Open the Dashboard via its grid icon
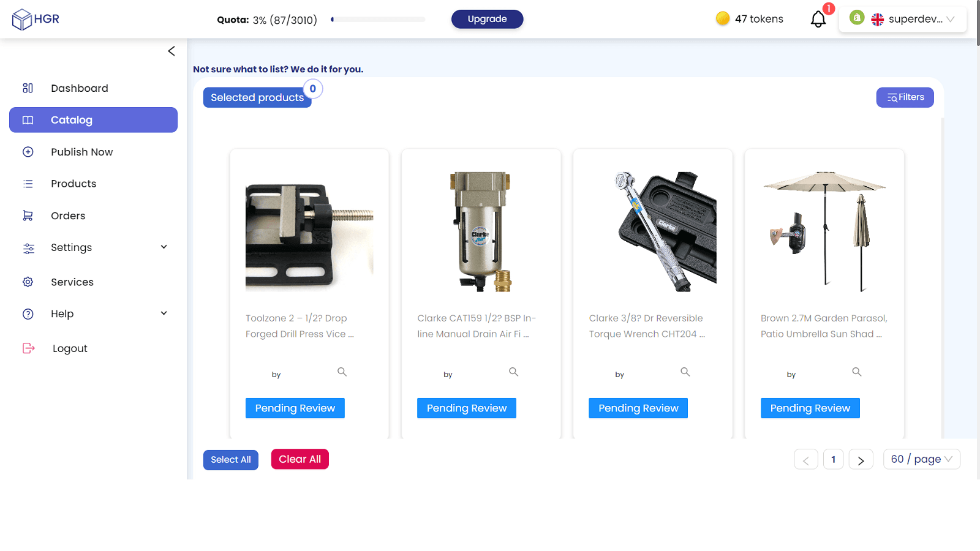The height and width of the screenshot is (551, 980). [28, 88]
